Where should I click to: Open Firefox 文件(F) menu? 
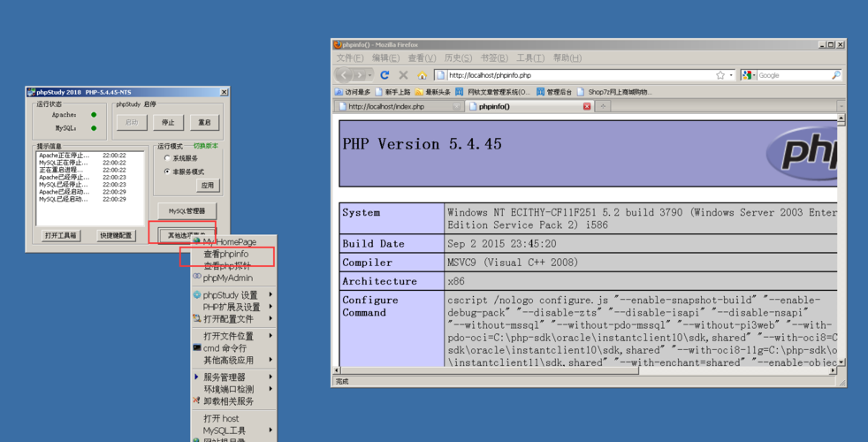[x=350, y=57]
